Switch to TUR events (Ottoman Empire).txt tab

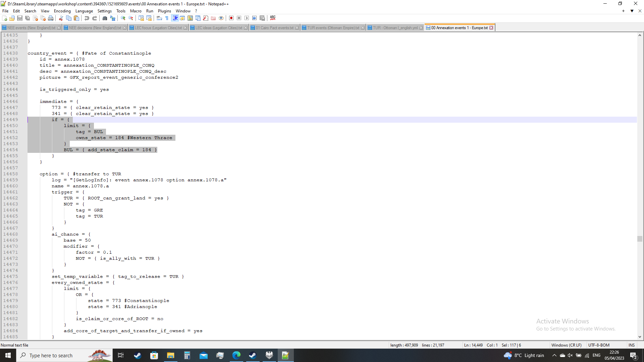click(x=333, y=28)
